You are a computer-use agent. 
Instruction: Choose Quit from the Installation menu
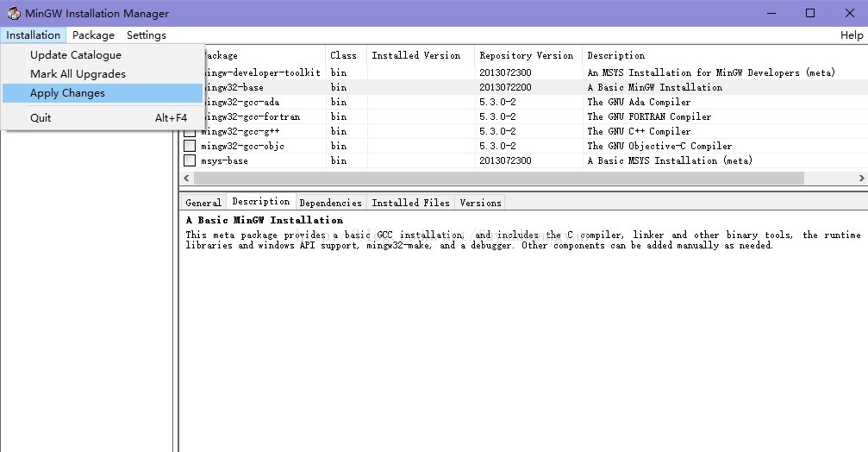[103, 117]
